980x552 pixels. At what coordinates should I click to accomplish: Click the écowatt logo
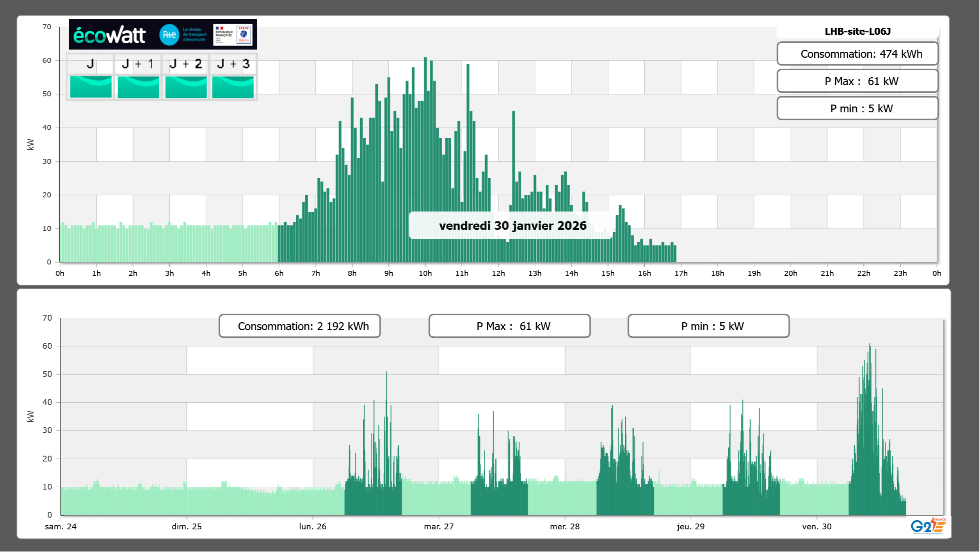(x=109, y=35)
